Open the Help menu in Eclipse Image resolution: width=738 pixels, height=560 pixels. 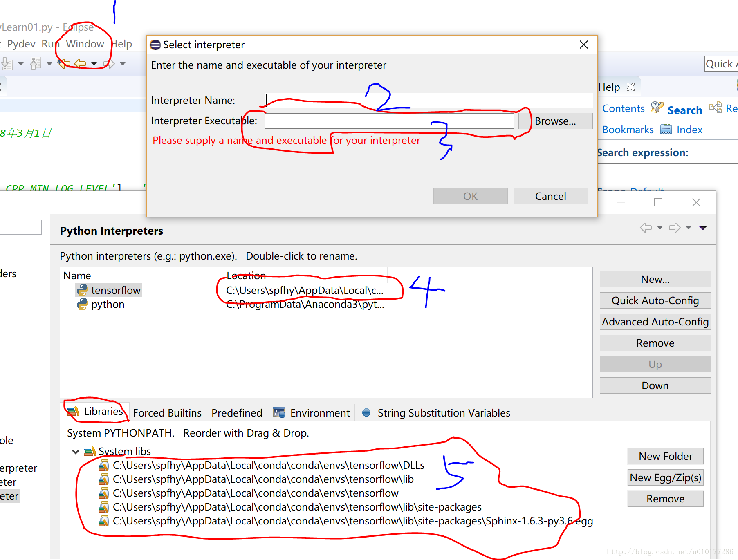pyautogui.click(x=122, y=44)
